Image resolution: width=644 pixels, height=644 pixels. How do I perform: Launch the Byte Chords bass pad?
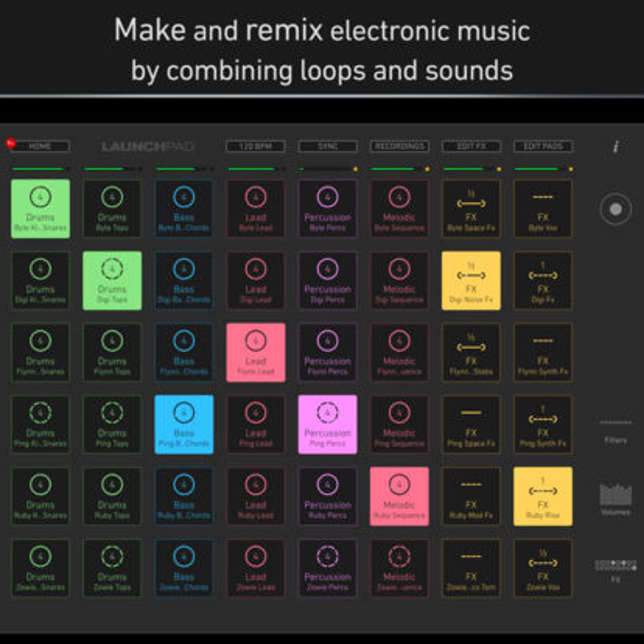[184, 209]
